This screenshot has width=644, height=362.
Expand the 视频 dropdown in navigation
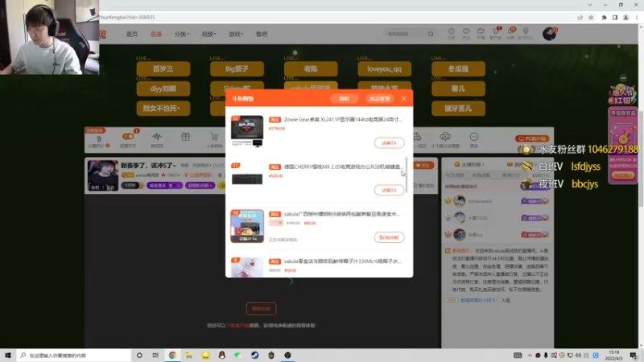point(208,34)
